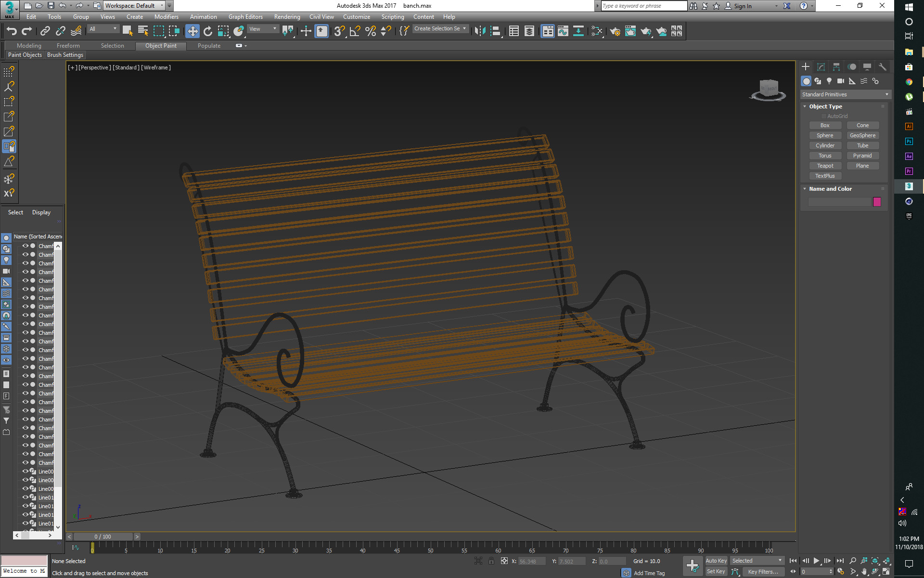Click the help search keyword field

coord(644,6)
